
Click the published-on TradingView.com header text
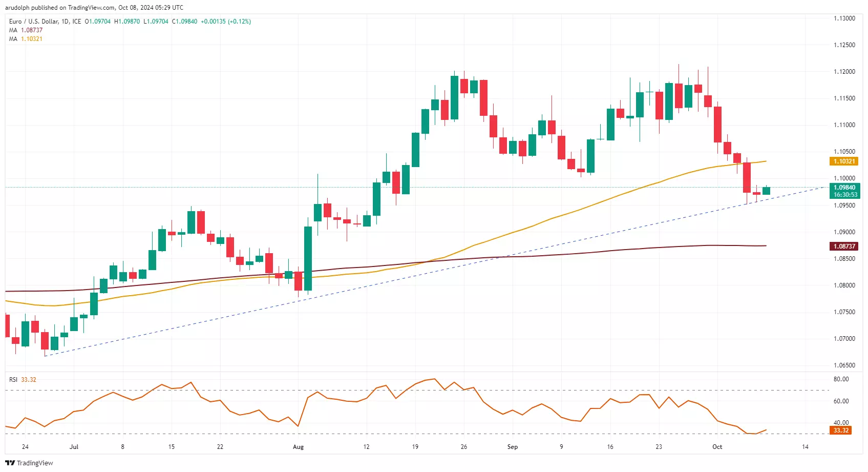click(x=94, y=8)
